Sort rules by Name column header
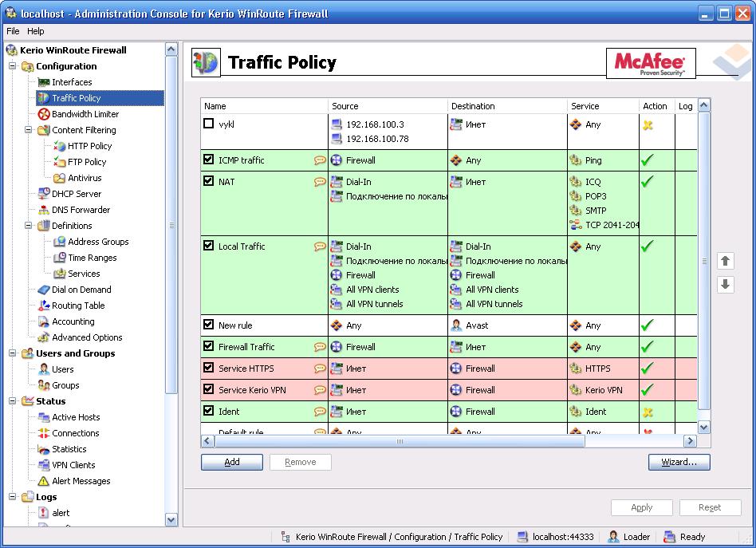Screen dimensions: 756x548 coord(264,106)
